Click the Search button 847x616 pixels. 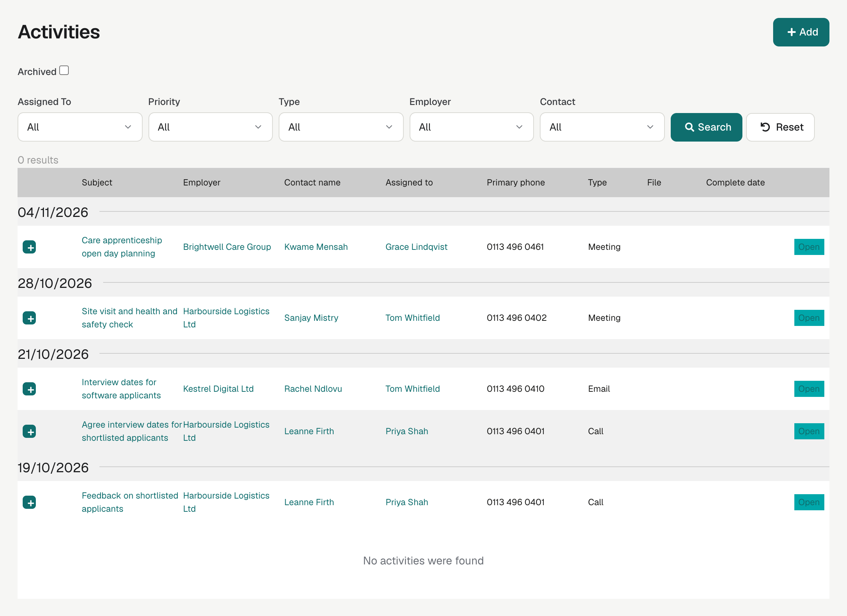point(706,127)
